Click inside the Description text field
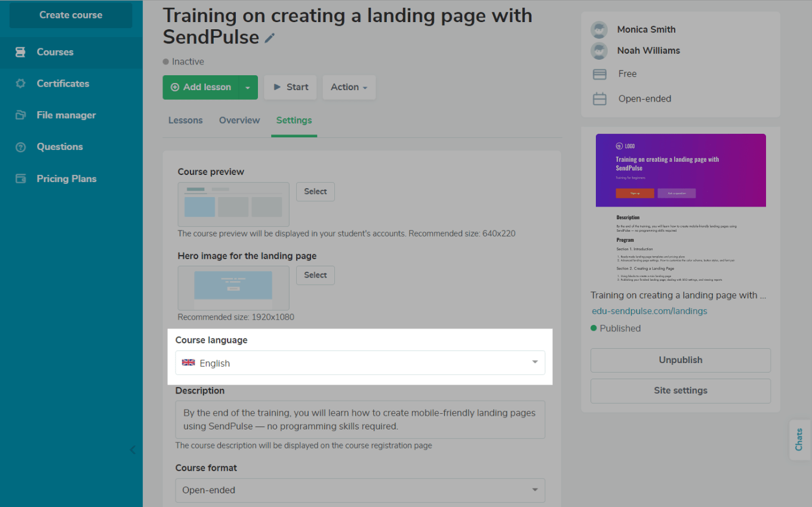The width and height of the screenshot is (812, 507). (360, 420)
